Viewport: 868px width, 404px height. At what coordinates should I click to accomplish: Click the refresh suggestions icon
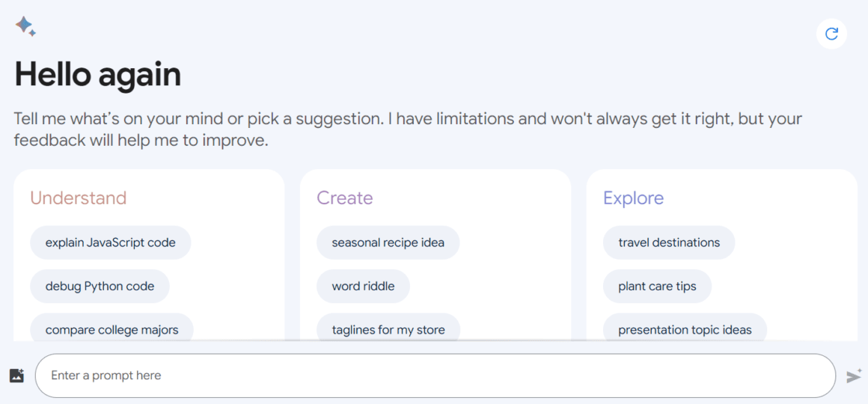pos(831,34)
